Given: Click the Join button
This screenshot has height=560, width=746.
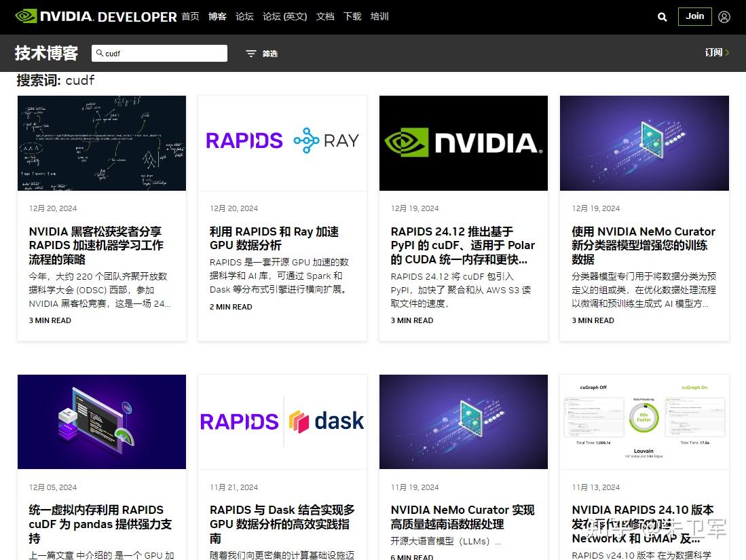Looking at the screenshot, I should click(694, 16).
